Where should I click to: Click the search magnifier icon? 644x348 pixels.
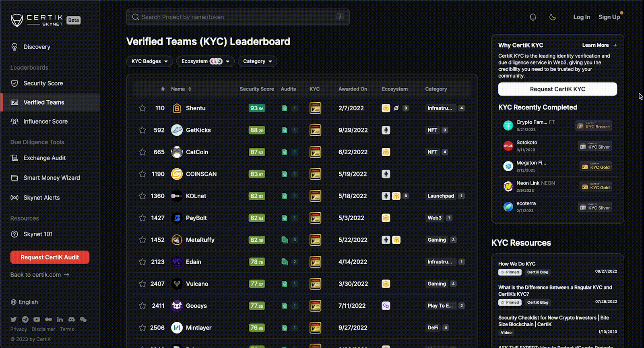136,17
